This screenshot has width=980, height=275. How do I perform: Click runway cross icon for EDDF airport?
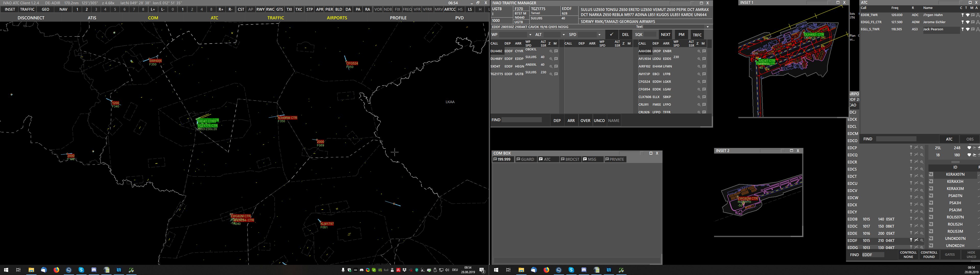pos(916,240)
